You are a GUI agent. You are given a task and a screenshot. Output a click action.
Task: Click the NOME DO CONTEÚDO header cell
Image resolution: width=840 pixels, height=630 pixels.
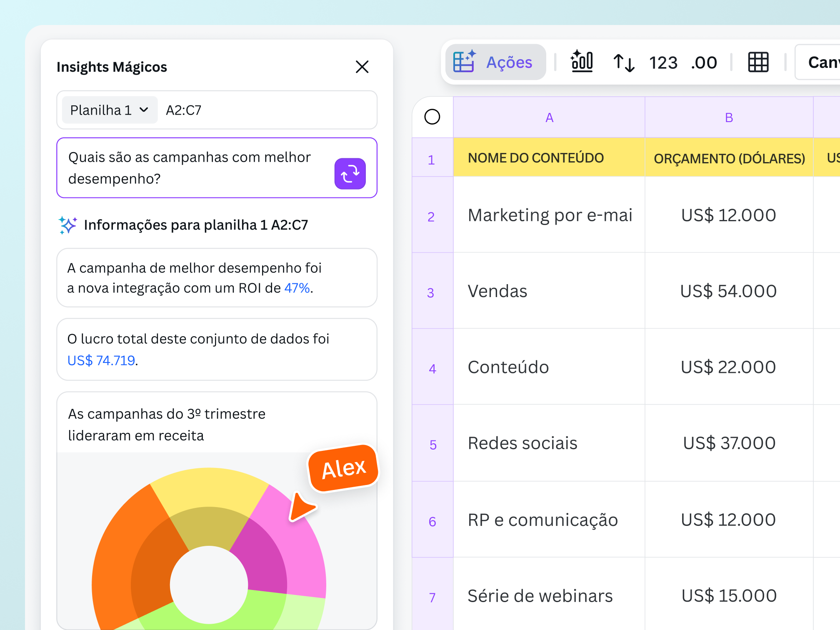[x=549, y=157]
